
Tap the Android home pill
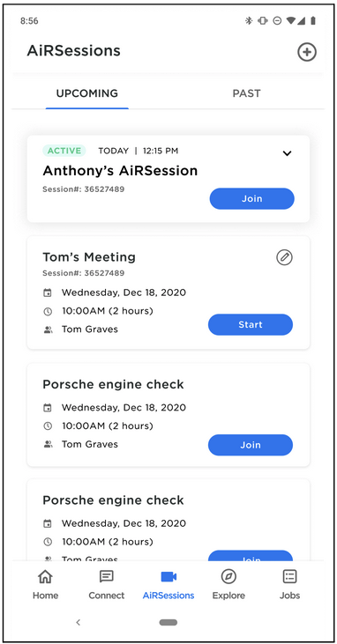pos(168,622)
